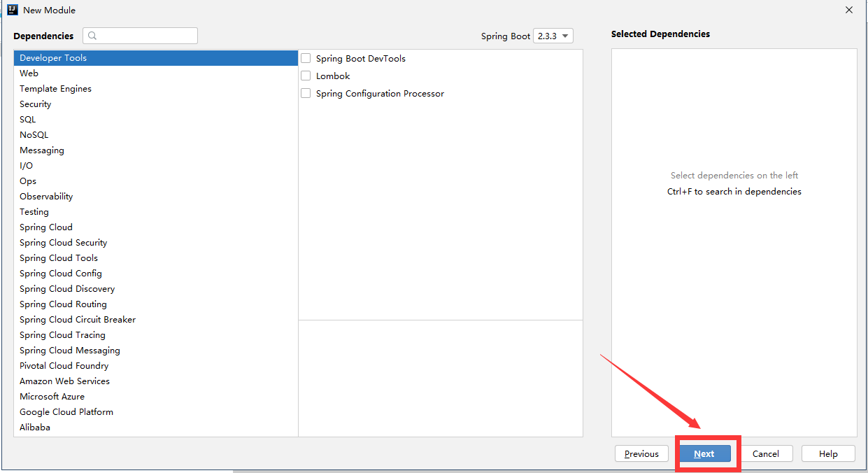
Task: Open Spring Cloud Discovery category
Action: click(x=67, y=289)
